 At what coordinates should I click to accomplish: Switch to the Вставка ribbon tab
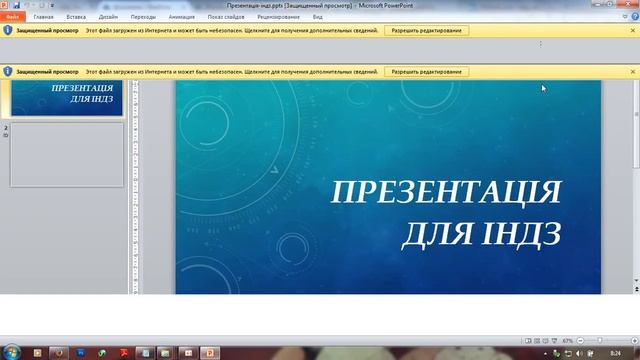[76, 17]
